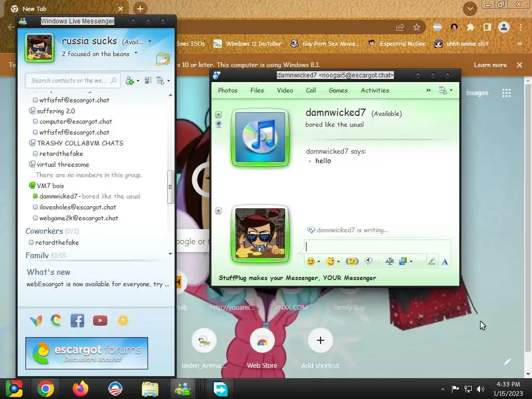Click the webcam icon beside damnwicked7's picture
Image resolution: width=532 pixels, height=399 pixels.
click(219, 124)
